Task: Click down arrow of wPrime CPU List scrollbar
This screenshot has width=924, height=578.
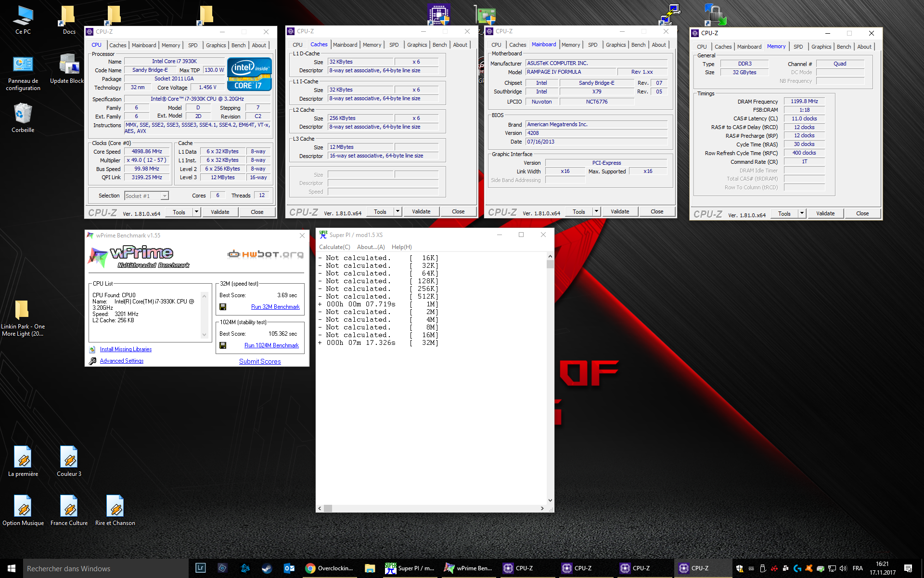Action: point(204,335)
